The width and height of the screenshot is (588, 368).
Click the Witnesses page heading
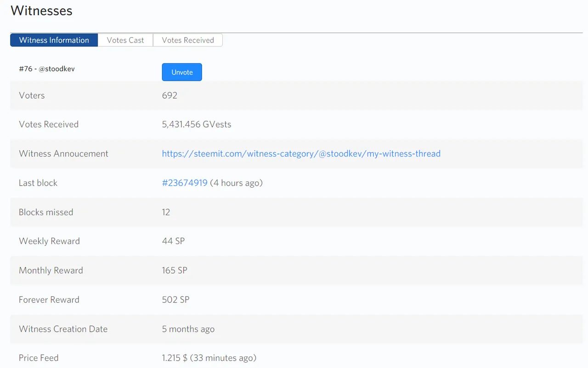tap(41, 11)
